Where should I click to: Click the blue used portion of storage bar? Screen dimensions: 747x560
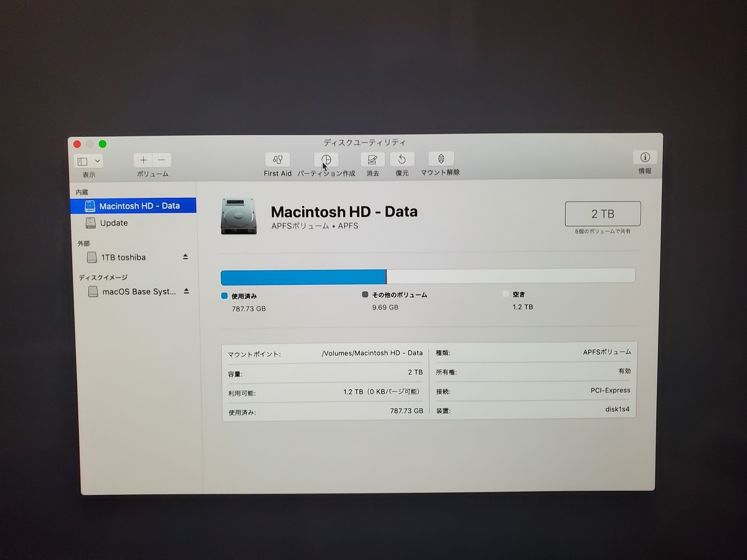coord(304,277)
